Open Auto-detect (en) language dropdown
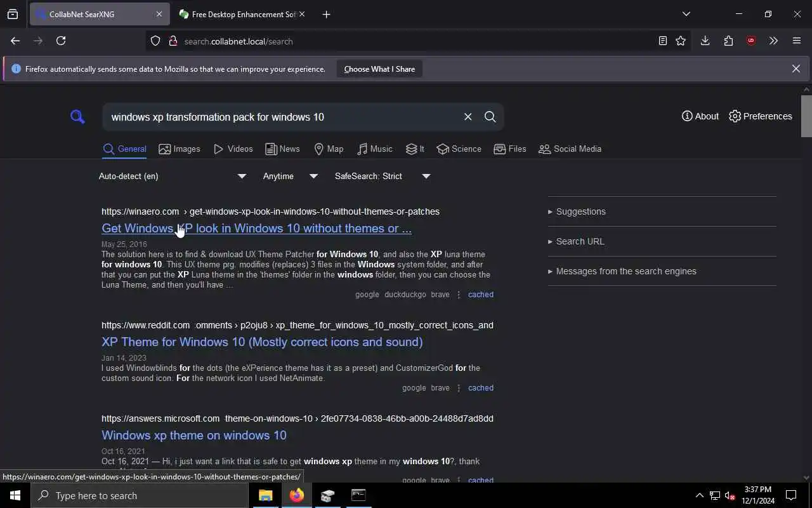Viewport: 812px width, 508px height. click(173, 176)
